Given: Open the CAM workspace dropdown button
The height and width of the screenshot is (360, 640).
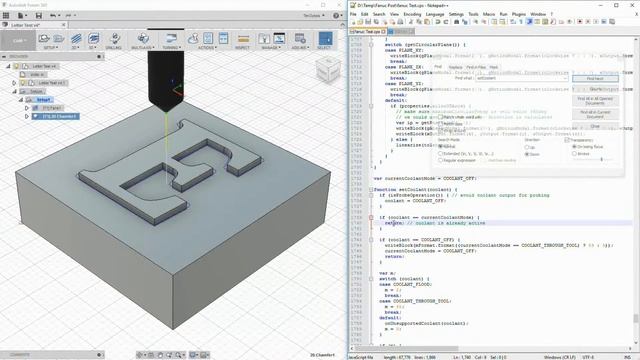Looking at the screenshot, I should pos(18,41).
